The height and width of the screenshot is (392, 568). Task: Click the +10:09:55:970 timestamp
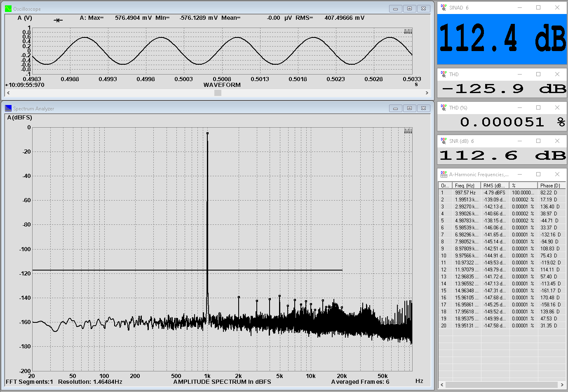click(24, 85)
